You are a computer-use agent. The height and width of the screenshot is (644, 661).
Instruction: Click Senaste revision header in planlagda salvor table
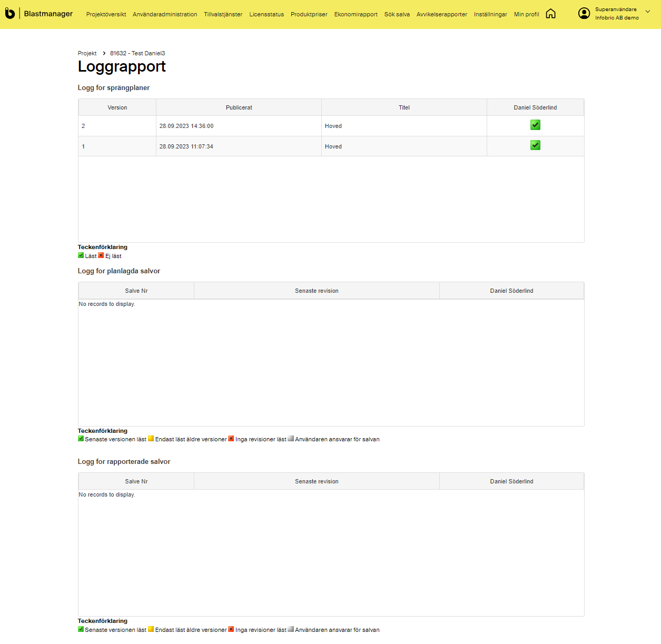[x=317, y=291]
